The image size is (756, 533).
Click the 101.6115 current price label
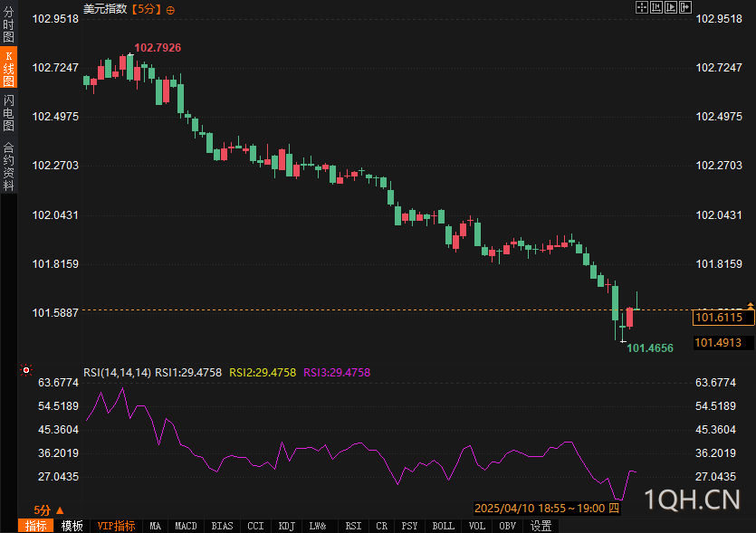tap(718, 318)
